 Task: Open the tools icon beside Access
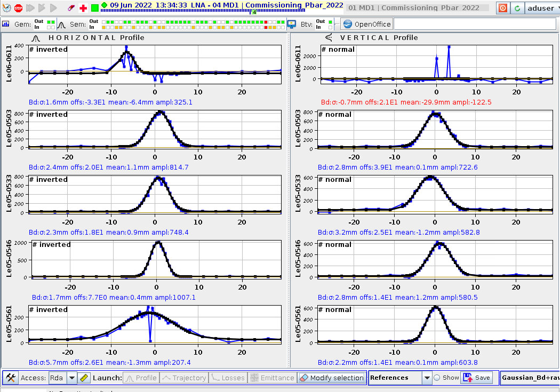click(x=11, y=378)
